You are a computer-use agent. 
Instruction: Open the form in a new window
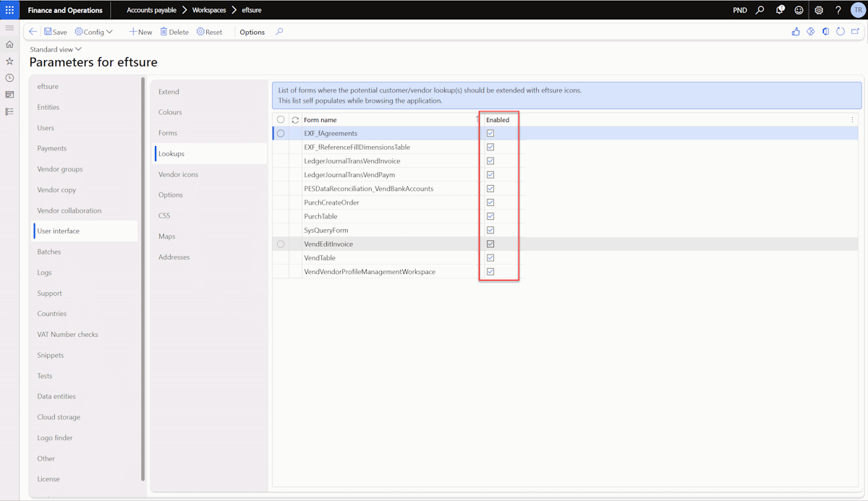coord(855,32)
